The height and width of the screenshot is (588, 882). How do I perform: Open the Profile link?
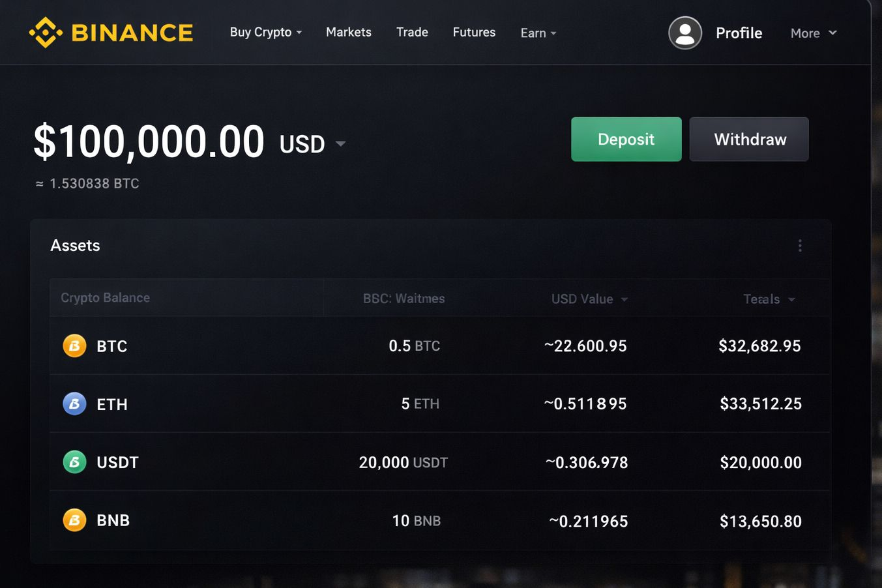coord(739,33)
